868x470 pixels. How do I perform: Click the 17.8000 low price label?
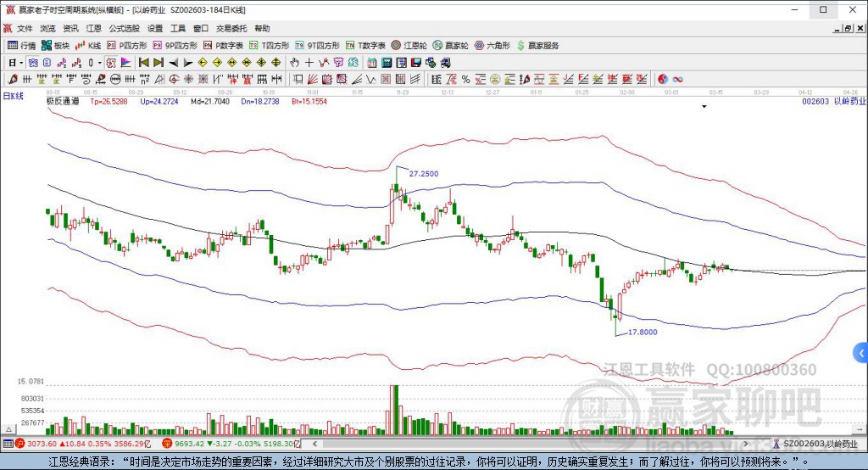point(643,332)
